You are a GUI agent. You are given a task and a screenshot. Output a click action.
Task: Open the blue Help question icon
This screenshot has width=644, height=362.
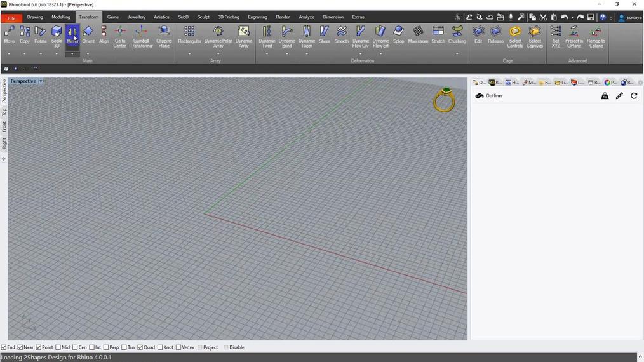coord(603,17)
